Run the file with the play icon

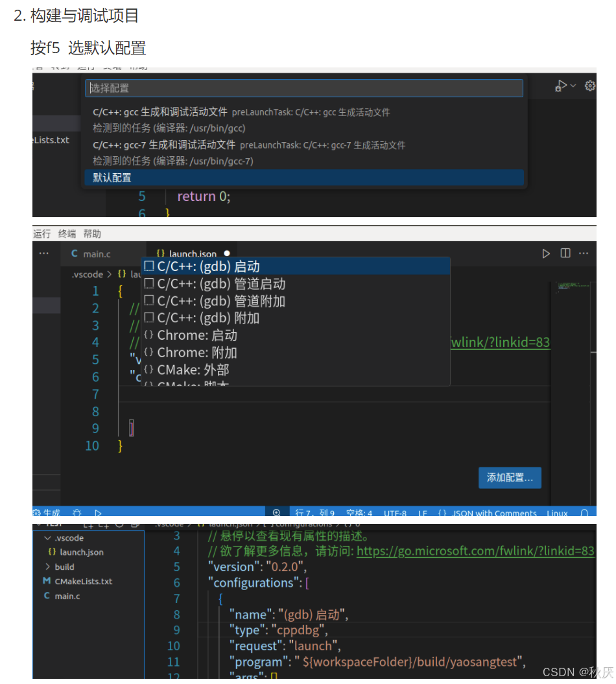547,254
